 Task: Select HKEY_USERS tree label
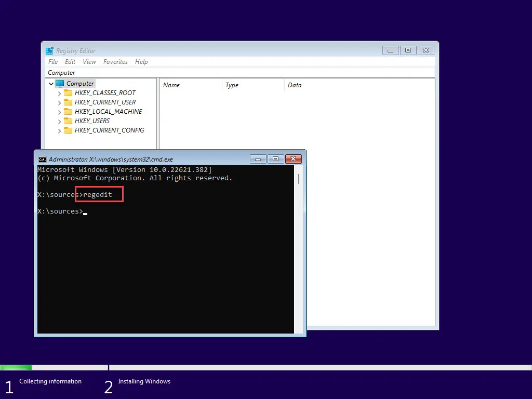click(92, 121)
